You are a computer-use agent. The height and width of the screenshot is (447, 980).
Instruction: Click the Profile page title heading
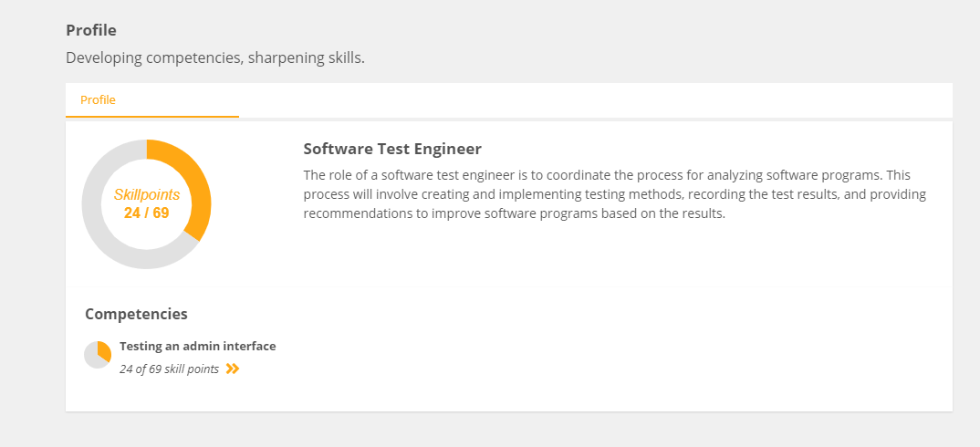click(91, 30)
